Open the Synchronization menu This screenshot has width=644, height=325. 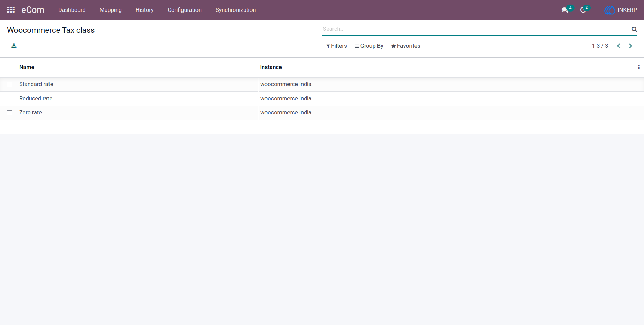coord(235,10)
